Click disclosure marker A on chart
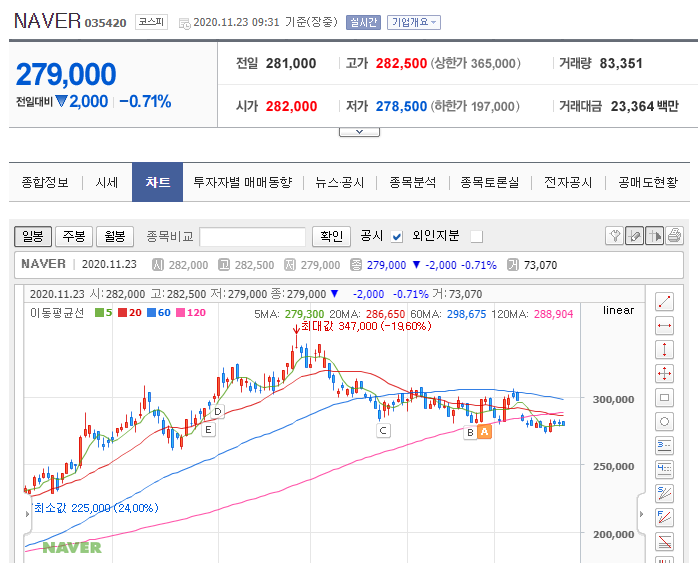 click(x=484, y=431)
